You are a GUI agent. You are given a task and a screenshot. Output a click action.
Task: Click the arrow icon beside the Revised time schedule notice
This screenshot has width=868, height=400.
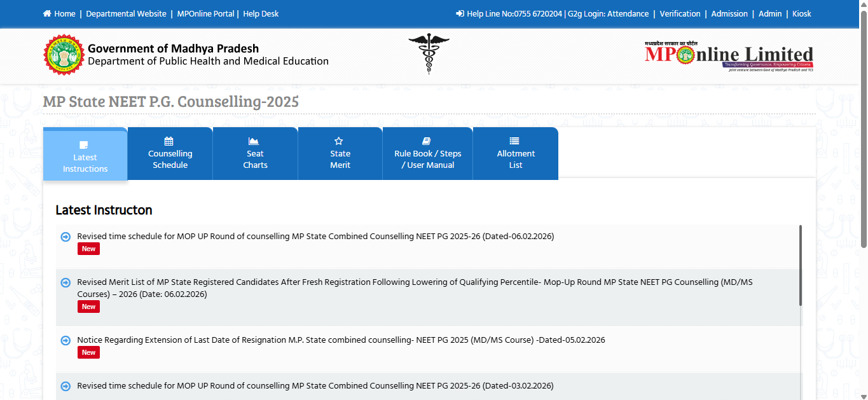[65, 236]
